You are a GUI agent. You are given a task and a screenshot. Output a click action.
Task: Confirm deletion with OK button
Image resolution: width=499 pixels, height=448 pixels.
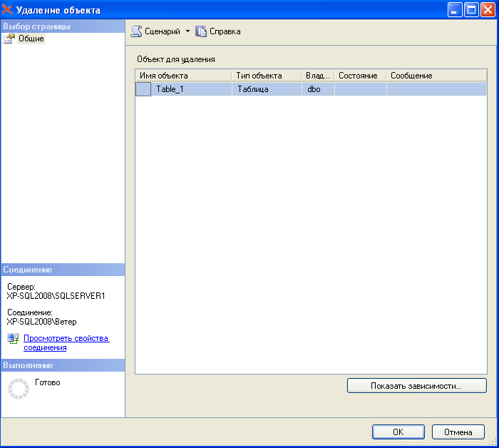398,432
